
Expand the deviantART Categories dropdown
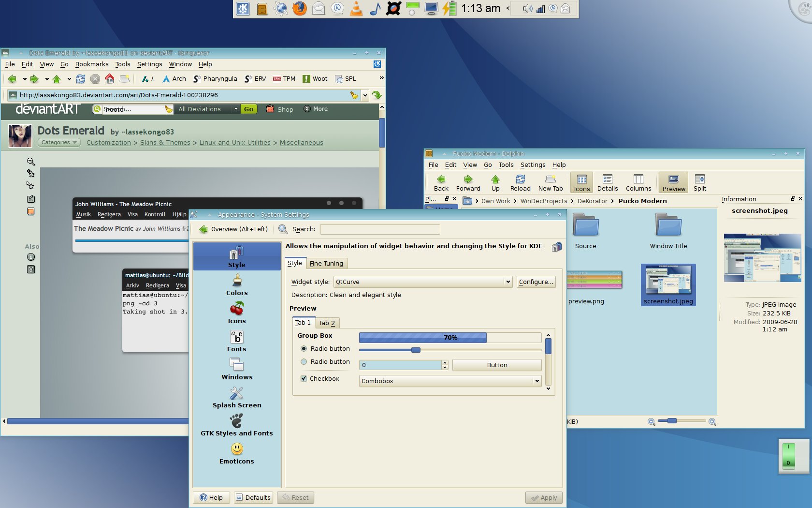pos(59,142)
